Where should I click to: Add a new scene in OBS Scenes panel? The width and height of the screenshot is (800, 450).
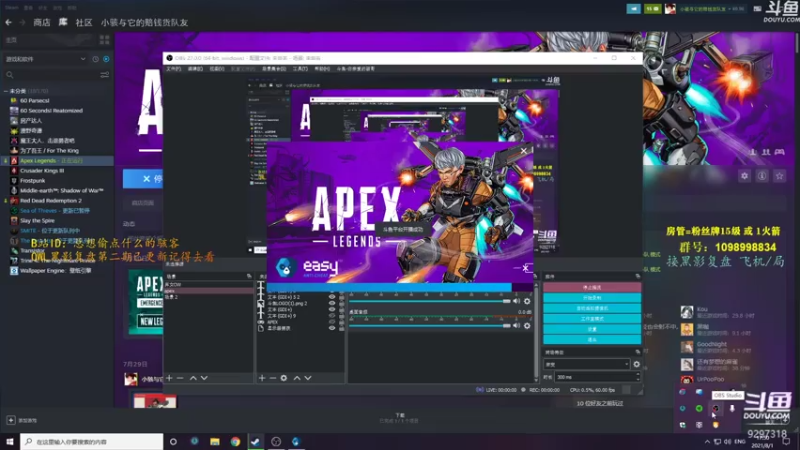pos(169,378)
